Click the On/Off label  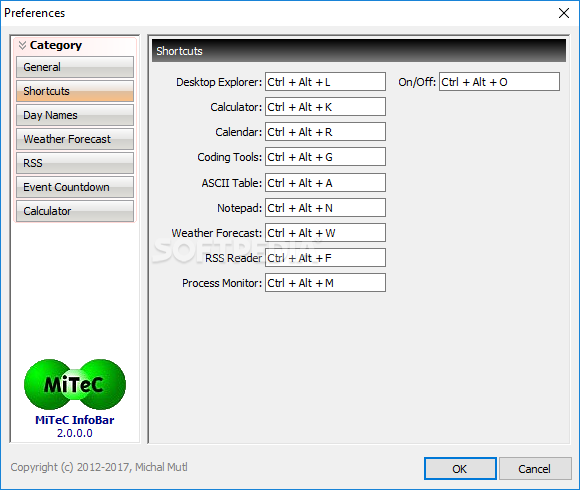[417, 82]
